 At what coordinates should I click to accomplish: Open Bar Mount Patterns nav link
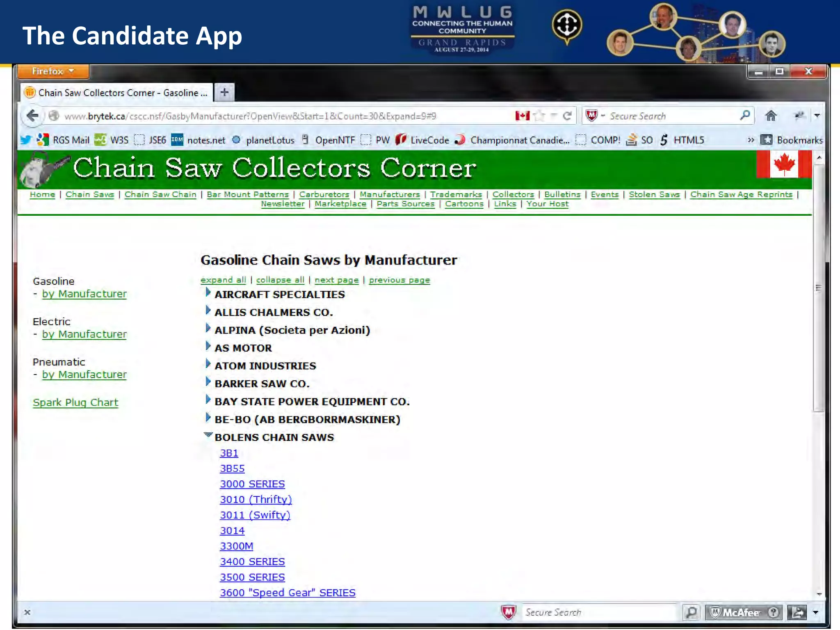pos(248,194)
